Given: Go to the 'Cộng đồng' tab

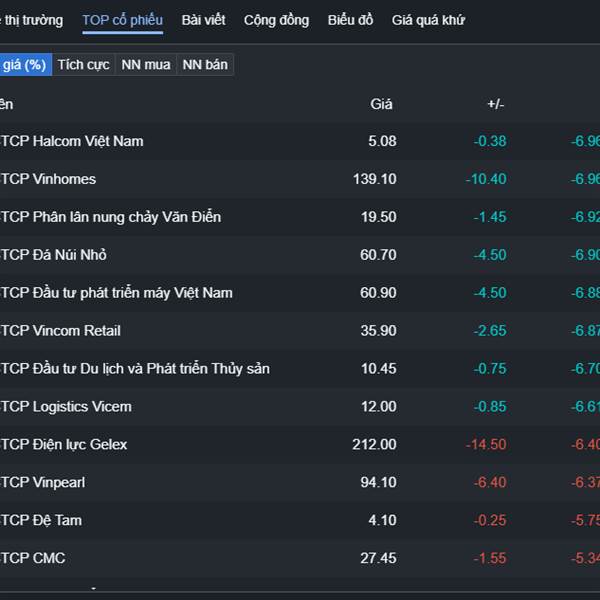Looking at the screenshot, I should (x=276, y=20).
